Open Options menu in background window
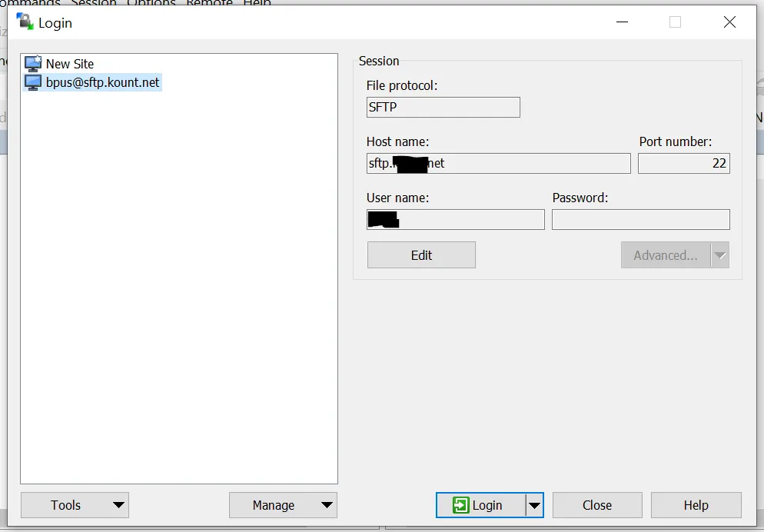The image size is (764, 532). click(151, 2)
